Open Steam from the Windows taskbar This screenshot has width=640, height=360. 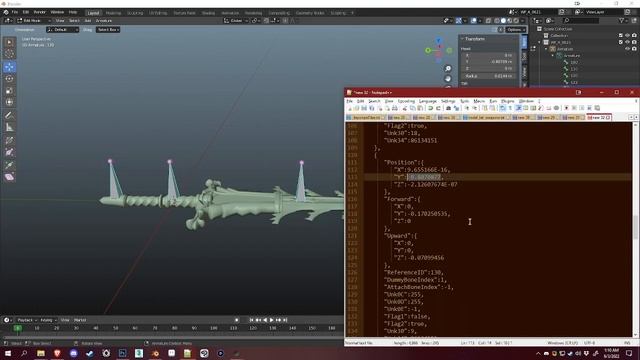click(x=90, y=353)
